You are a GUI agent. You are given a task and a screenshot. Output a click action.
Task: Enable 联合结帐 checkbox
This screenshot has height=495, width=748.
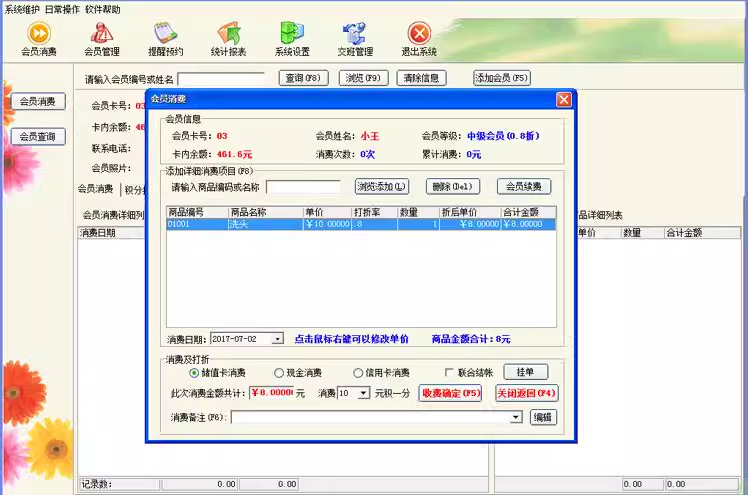[x=449, y=372]
